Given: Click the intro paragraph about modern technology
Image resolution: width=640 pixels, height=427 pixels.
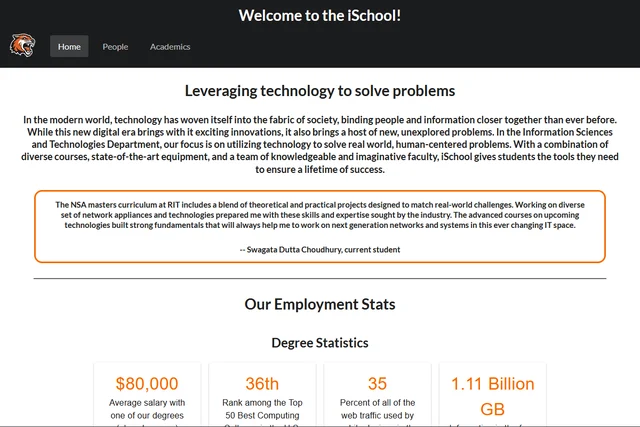Looking at the screenshot, I should [320, 145].
